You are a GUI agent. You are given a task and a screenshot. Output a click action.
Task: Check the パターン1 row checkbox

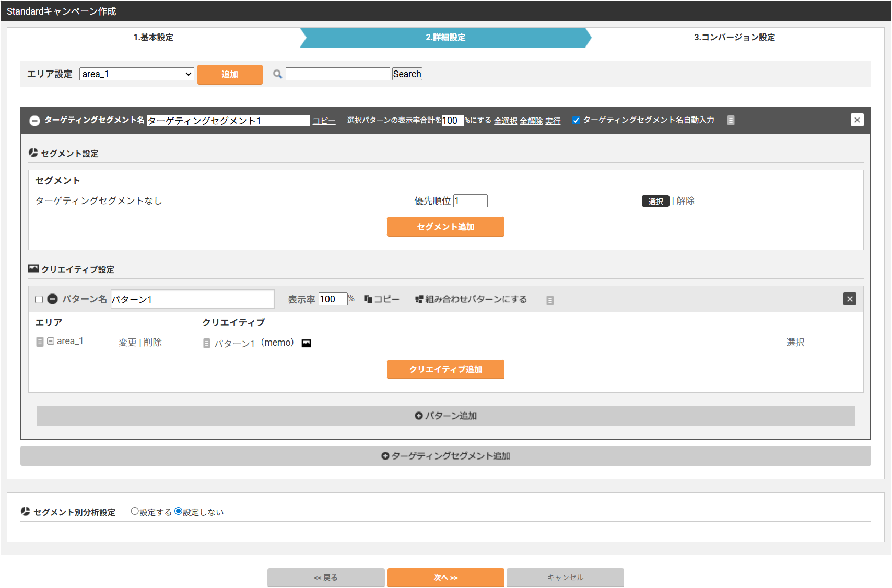click(39, 299)
